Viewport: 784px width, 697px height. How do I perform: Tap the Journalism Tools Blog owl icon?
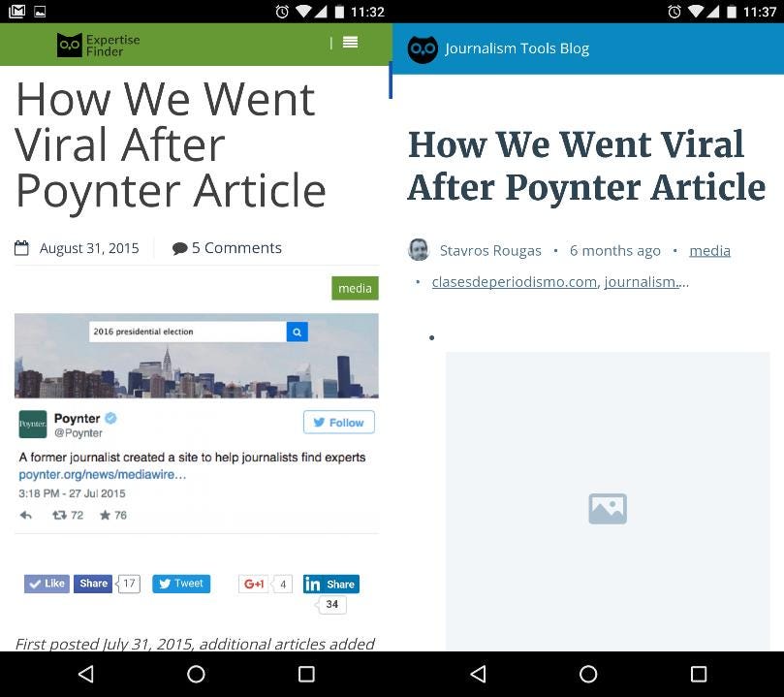423,49
